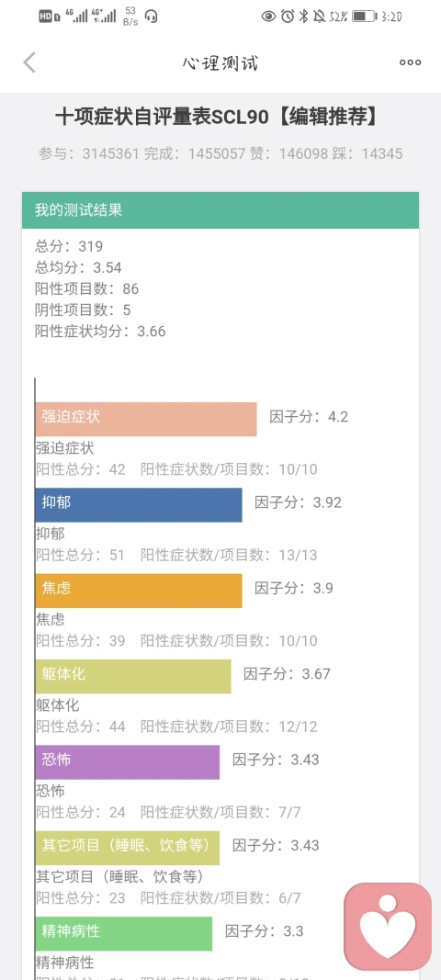441x980 pixels.
Task: Tap the back arrow icon
Action: 29,62
